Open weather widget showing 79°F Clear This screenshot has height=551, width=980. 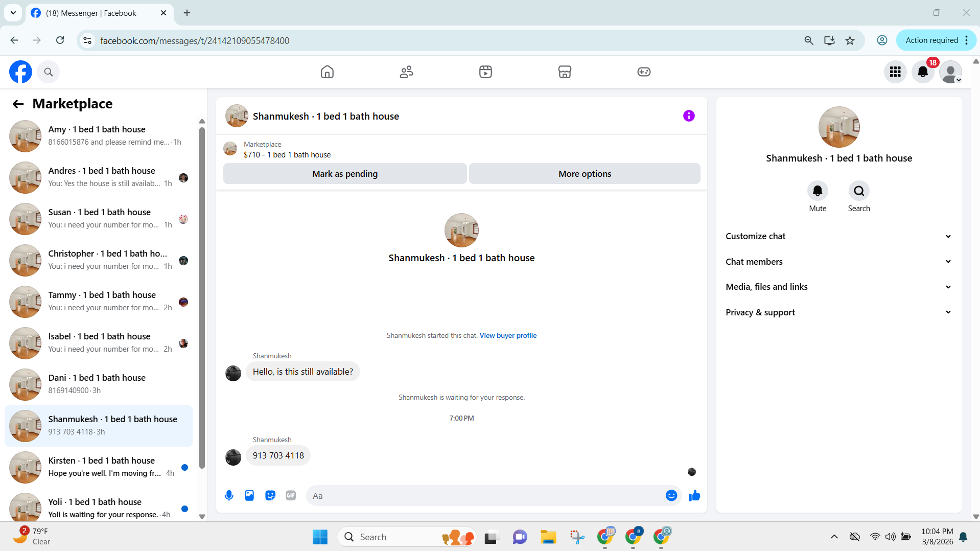pos(32,537)
